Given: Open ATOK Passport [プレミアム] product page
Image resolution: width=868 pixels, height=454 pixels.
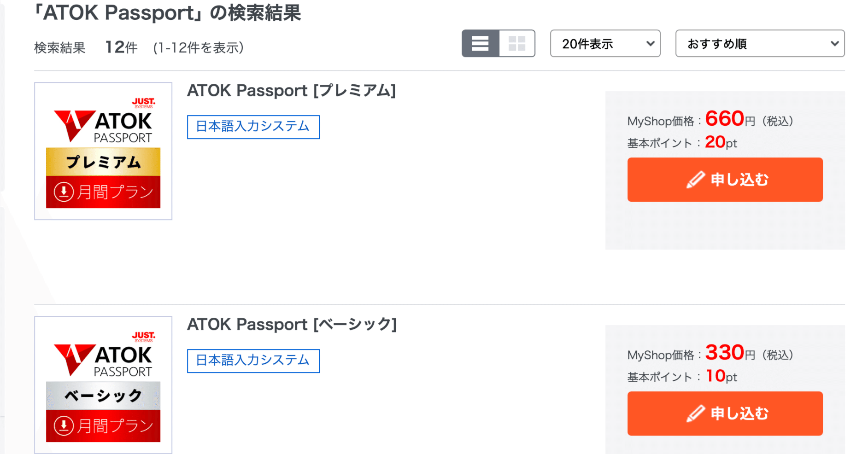Looking at the screenshot, I should 291,90.
